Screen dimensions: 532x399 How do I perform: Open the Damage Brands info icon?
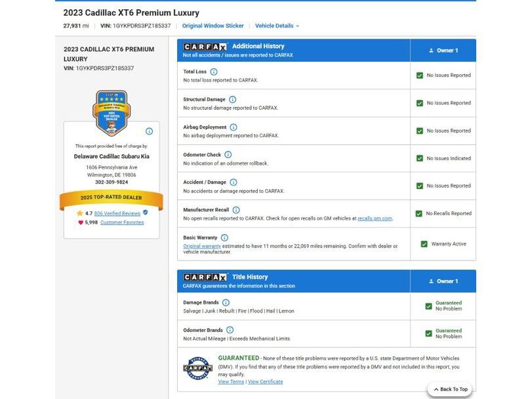pos(226,303)
